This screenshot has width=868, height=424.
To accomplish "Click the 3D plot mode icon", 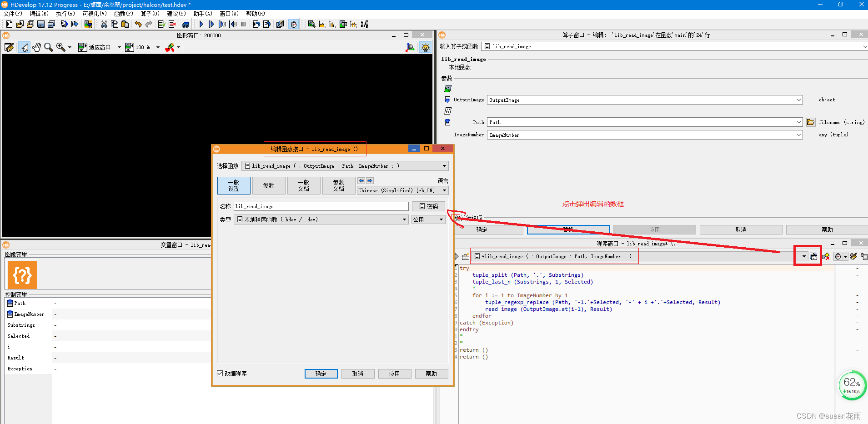I will (x=410, y=47).
